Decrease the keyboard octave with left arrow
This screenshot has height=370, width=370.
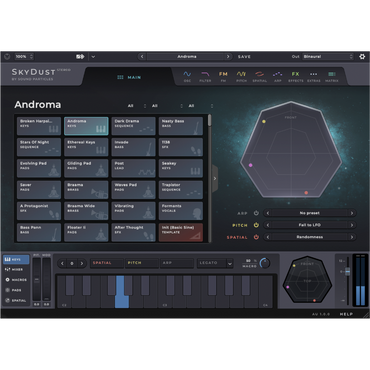(62, 263)
